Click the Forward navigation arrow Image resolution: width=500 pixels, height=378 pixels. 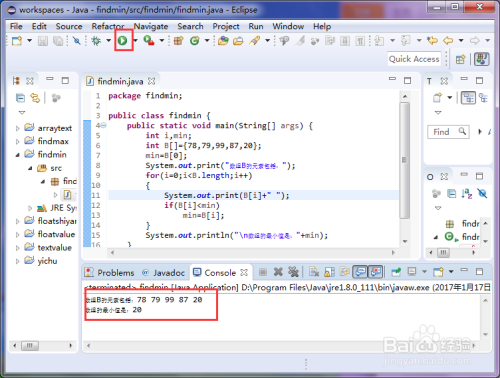pos(475,41)
